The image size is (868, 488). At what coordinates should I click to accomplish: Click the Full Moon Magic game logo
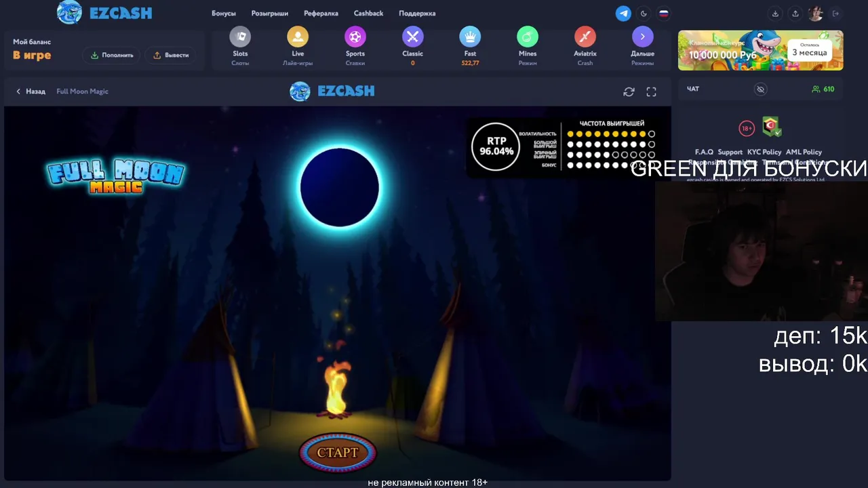(x=115, y=176)
